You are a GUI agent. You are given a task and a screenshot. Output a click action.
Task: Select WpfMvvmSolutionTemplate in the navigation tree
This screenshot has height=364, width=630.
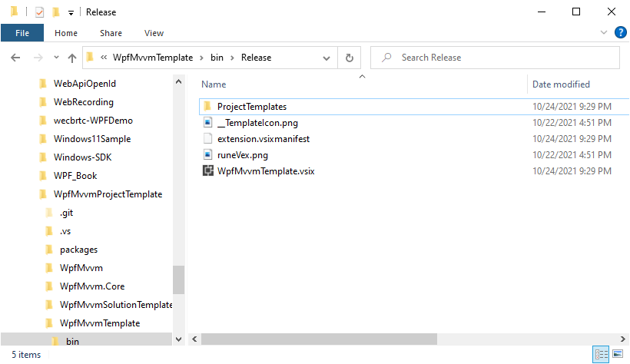116,305
